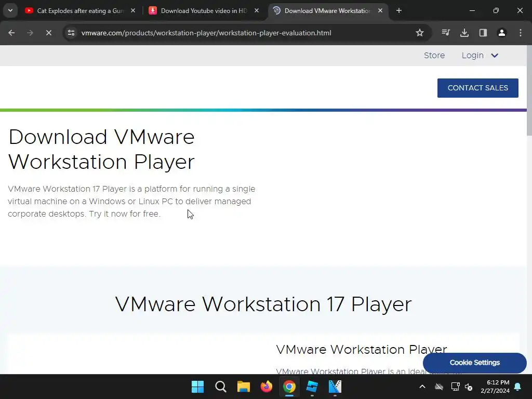This screenshot has height=399, width=532.
Task: Open the media control toolbar icon
Action: [446, 33]
